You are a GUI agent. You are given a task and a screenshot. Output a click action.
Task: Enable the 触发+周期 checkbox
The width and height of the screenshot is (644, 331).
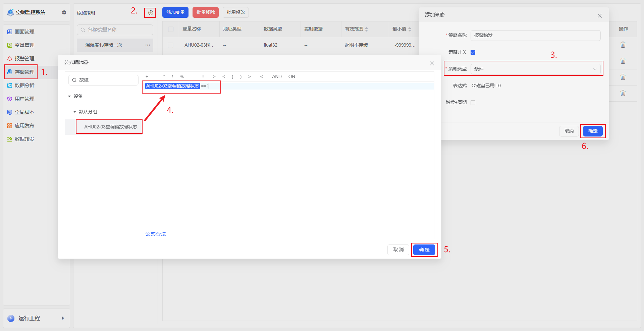[473, 103]
